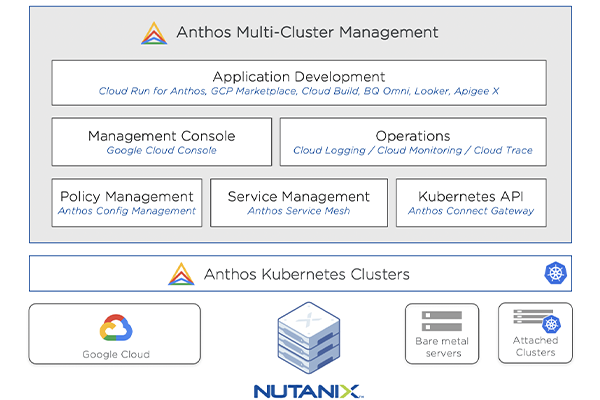This screenshot has width=600, height=400.
Task: Click the Nutanix wordmark logo
Action: (307, 389)
